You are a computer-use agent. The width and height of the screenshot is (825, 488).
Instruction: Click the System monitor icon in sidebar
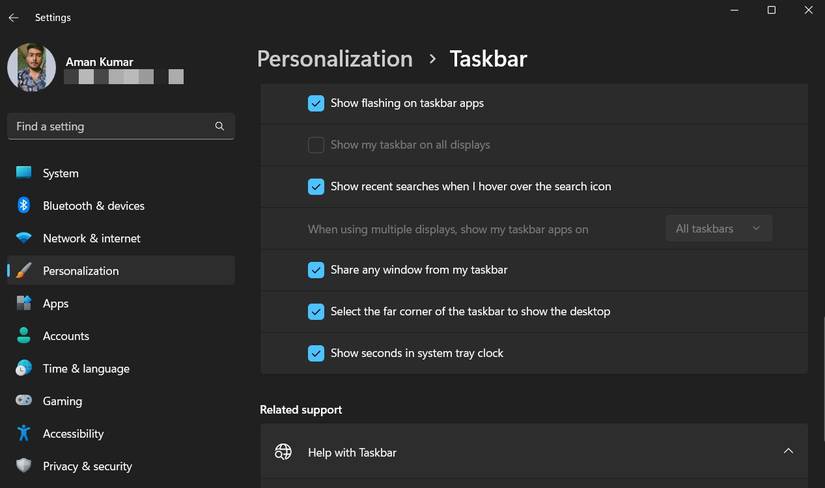tap(24, 173)
